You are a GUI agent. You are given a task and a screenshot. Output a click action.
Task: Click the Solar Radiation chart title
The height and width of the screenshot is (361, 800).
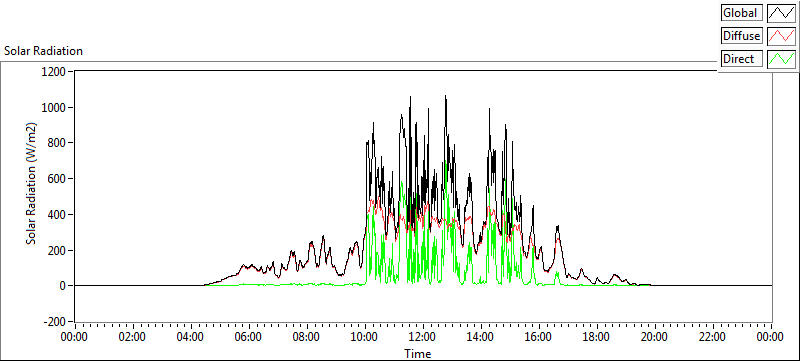43,51
